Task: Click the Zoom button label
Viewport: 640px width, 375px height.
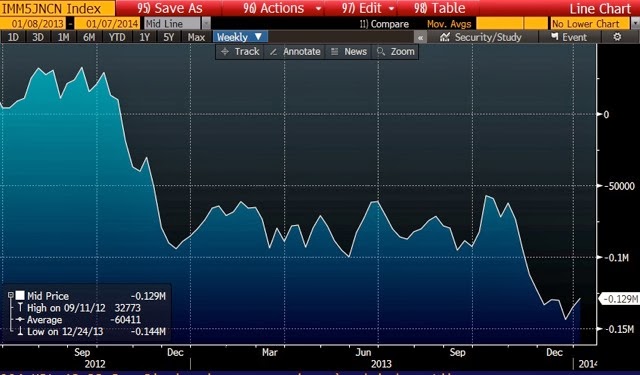Action: tap(402, 52)
